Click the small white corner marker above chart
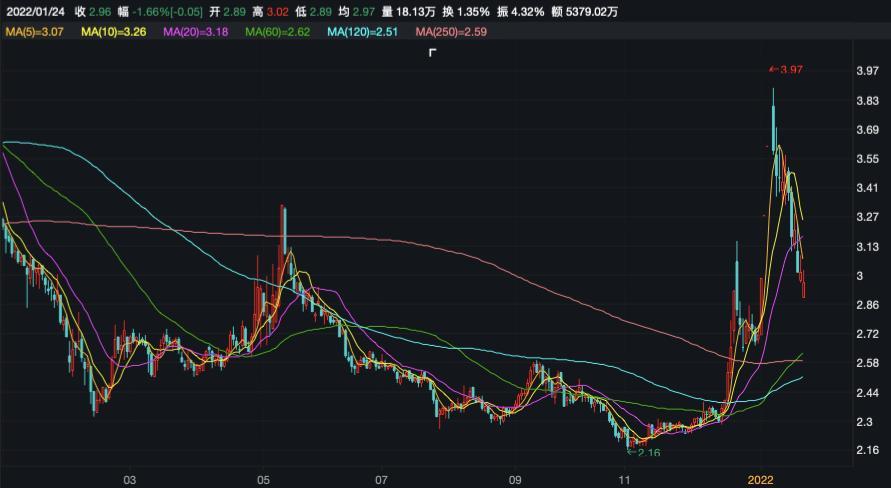Screen dimensions: 891x488 pyautogui.click(x=432, y=52)
